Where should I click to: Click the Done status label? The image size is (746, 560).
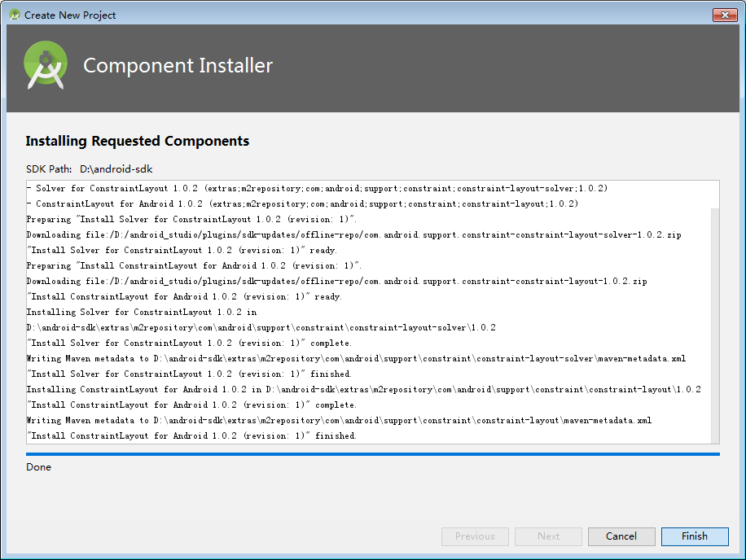tap(38, 467)
